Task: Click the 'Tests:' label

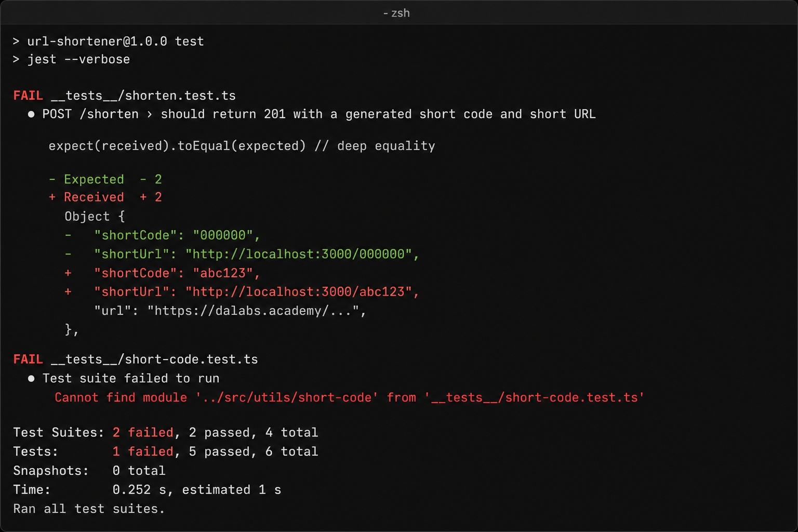Action: (36, 451)
